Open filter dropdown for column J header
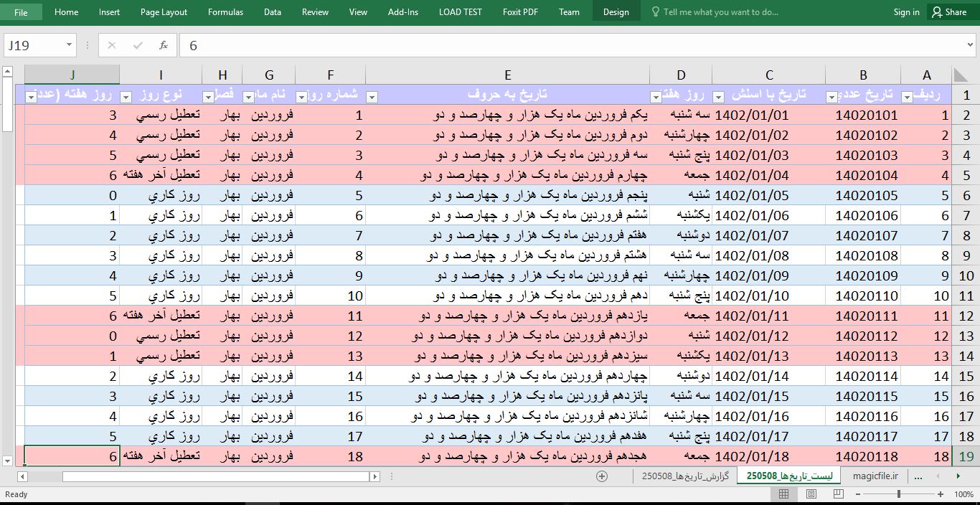 click(31, 97)
